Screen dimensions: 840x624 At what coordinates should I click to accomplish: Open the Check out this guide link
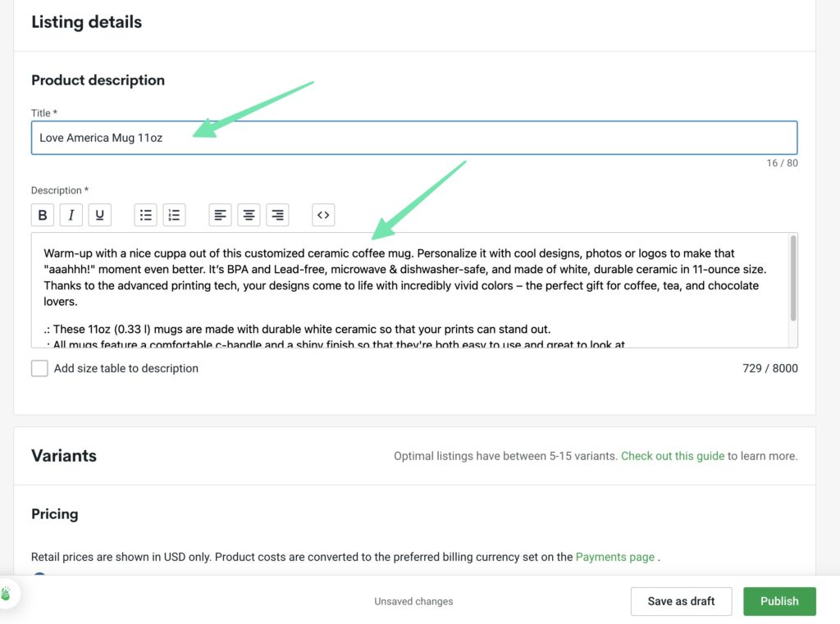tap(672, 456)
